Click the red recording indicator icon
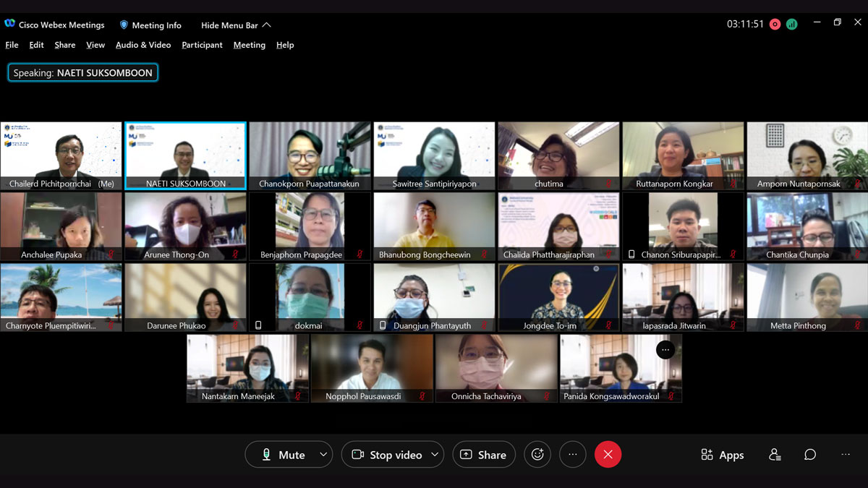Image resolution: width=868 pixels, height=488 pixels. point(775,24)
